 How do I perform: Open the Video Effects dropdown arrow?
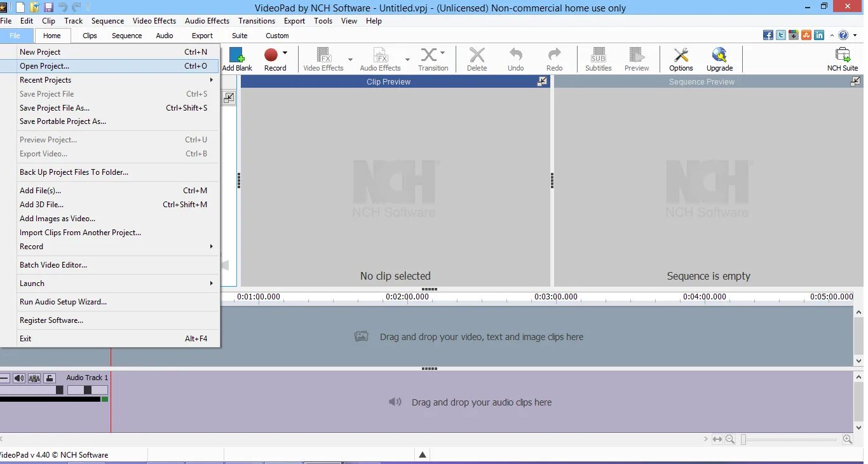pos(351,60)
